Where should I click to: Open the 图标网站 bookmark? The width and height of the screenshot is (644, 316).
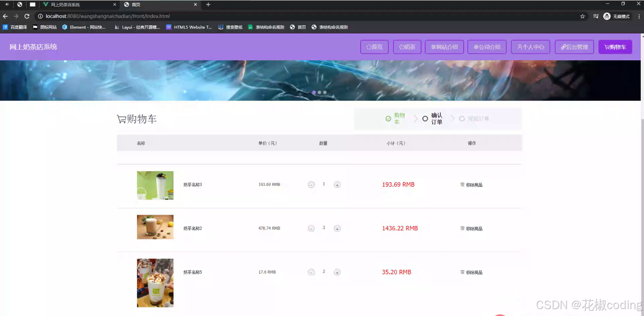[x=45, y=27]
